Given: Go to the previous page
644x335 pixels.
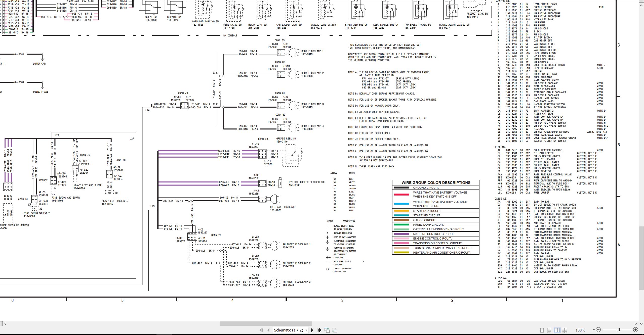Looking at the screenshot, I should coord(268,330).
